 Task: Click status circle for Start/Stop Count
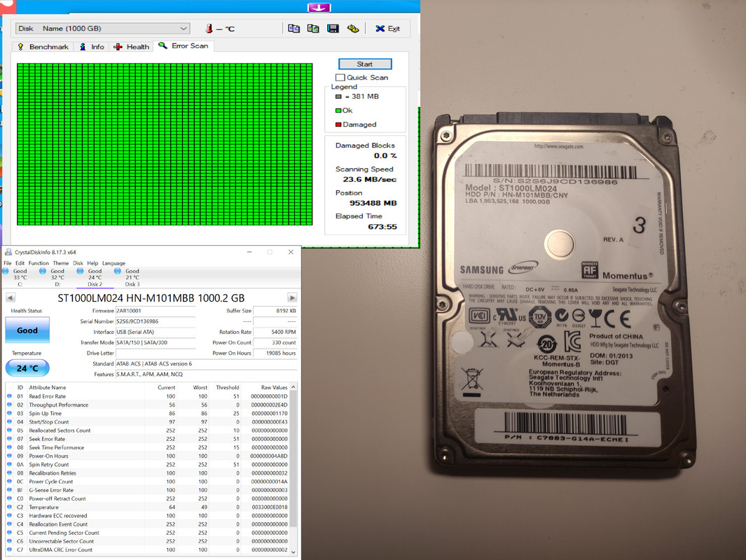(10, 421)
